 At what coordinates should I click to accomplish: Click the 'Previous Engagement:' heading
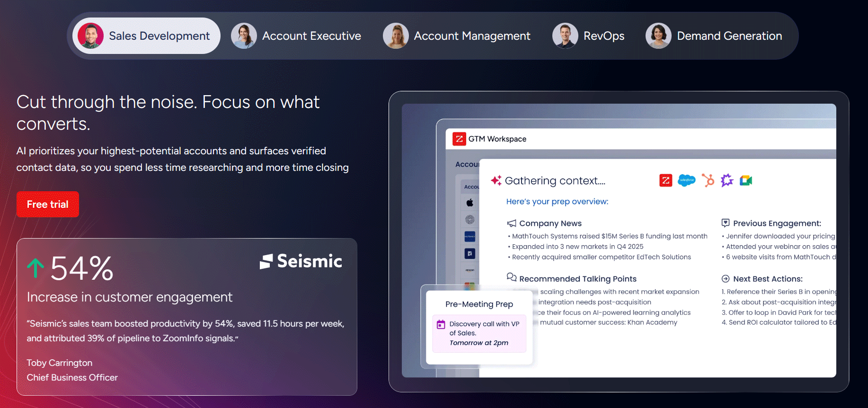(777, 223)
